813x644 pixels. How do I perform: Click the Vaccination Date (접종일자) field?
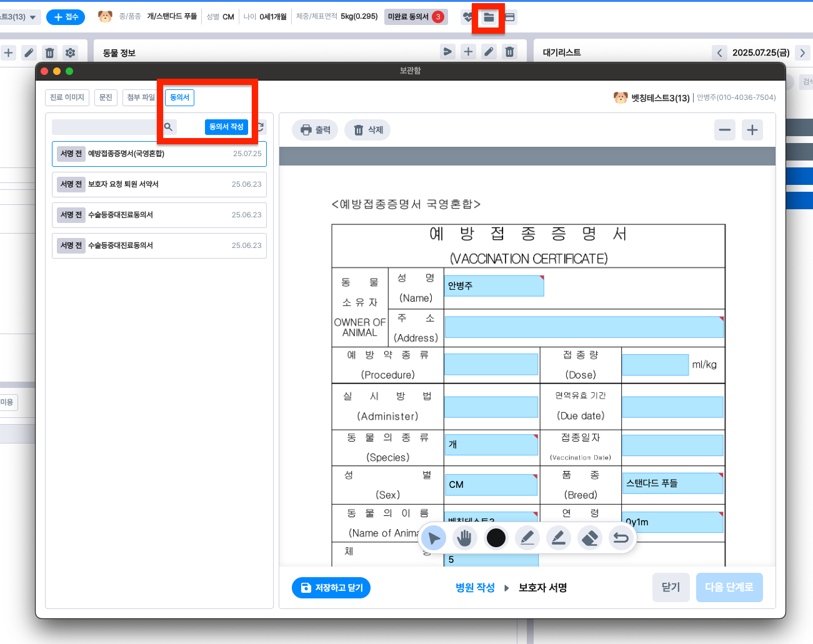coord(672,445)
